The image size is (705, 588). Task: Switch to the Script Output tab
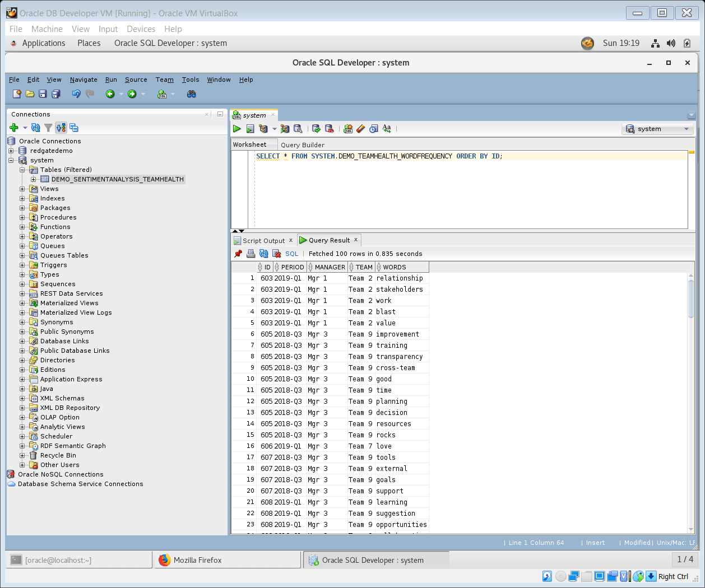[x=263, y=241]
